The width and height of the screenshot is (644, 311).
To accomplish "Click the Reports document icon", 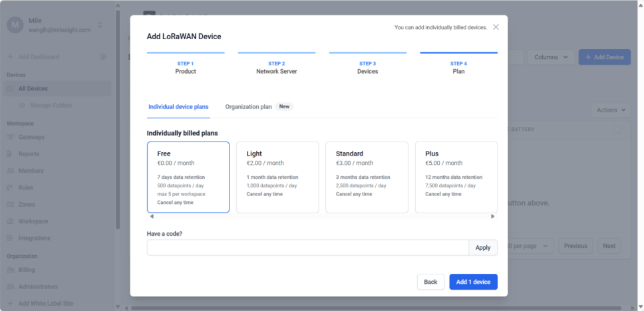I will (x=10, y=154).
